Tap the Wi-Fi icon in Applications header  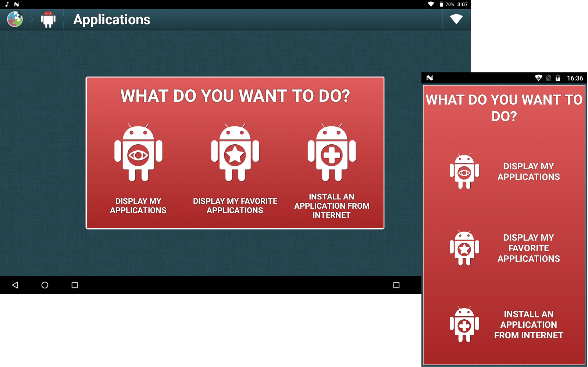click(456, 19)
